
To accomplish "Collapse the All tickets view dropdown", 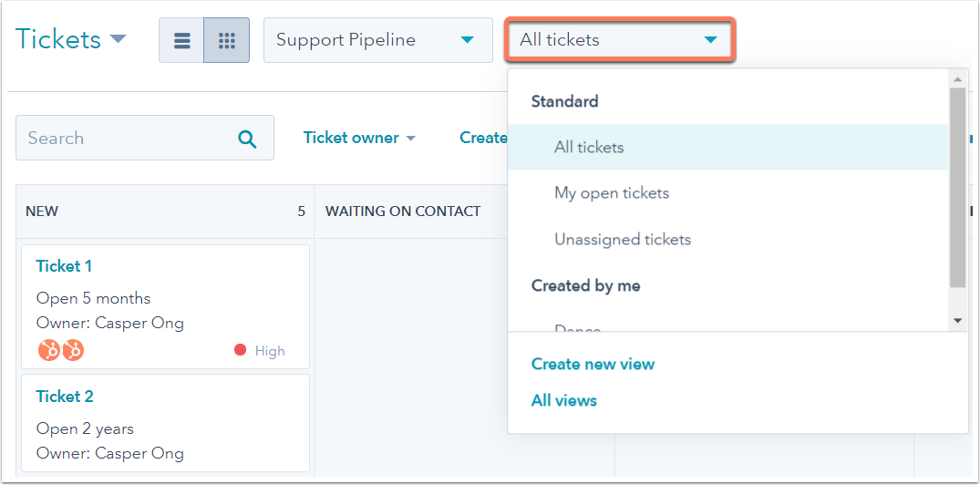I will pos(619,40).
